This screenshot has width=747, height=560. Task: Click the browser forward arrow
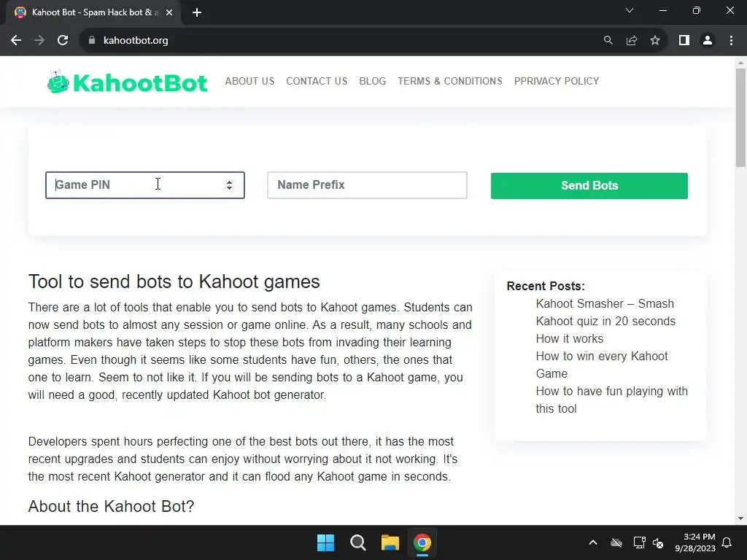click(x=39, y=41)
